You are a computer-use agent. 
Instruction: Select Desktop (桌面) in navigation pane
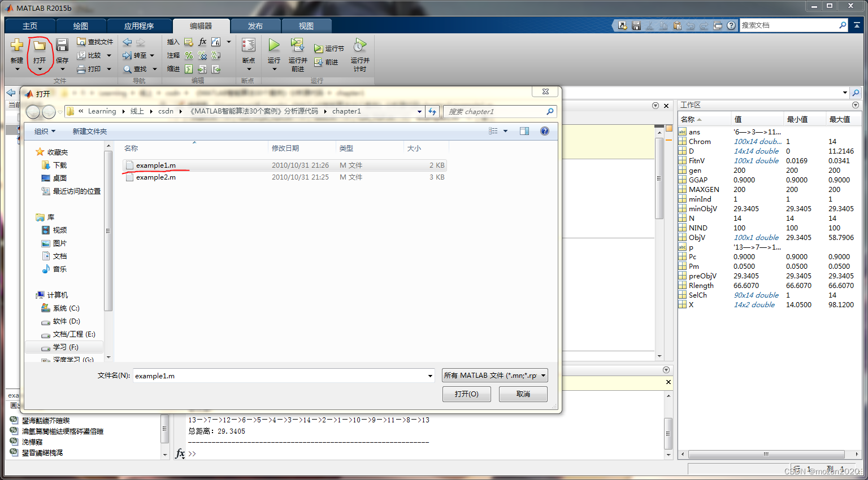point(60,178)
